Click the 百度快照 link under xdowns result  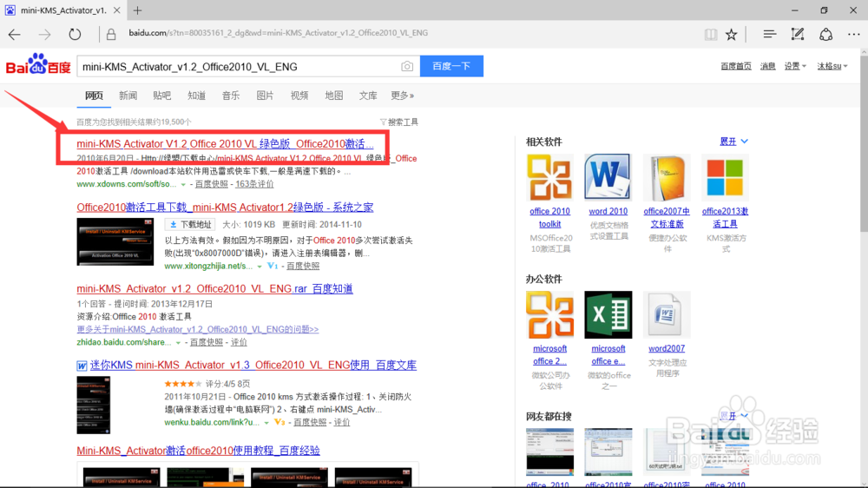(212, 184)
